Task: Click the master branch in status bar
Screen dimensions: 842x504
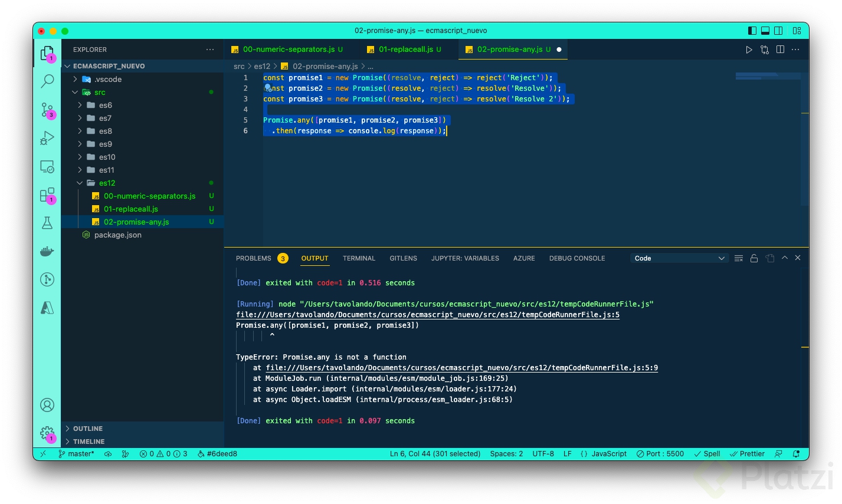Action: point(76,454)
